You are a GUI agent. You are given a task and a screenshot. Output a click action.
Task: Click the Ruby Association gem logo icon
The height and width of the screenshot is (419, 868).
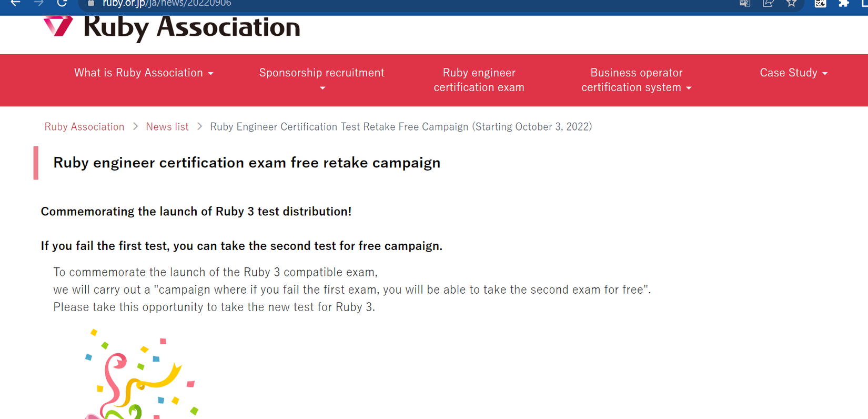[x=58, y=26]
